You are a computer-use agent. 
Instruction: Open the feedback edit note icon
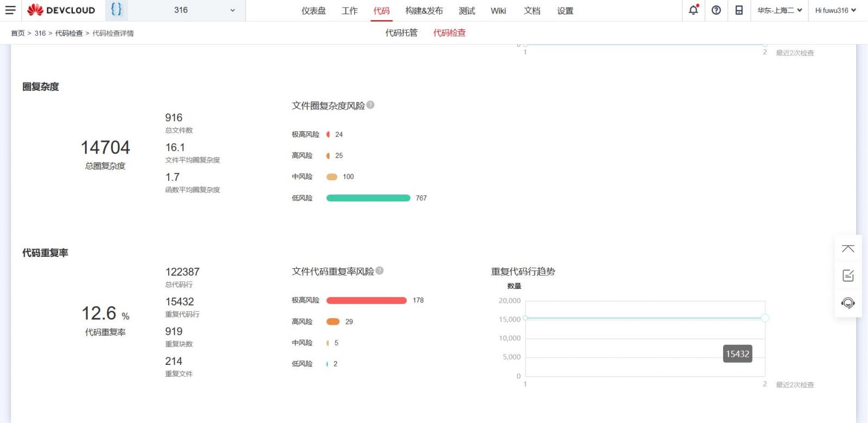pos(848,275)
